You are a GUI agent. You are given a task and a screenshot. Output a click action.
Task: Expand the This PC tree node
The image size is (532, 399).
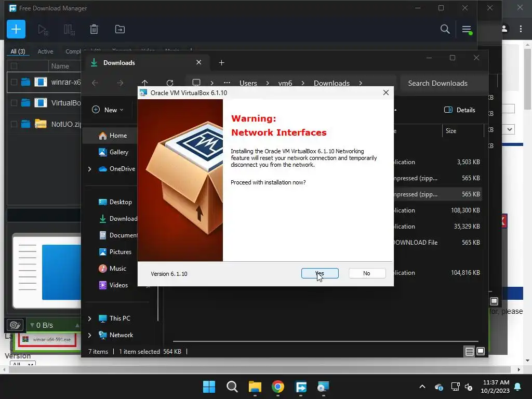[x=89, y=318]
